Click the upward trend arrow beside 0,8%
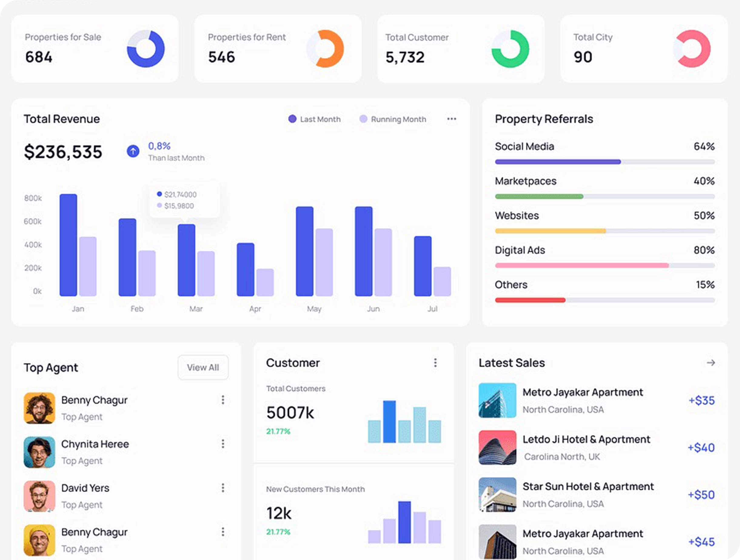The height and width of the screenshot is (560, 740). click(x=133, y=151)
